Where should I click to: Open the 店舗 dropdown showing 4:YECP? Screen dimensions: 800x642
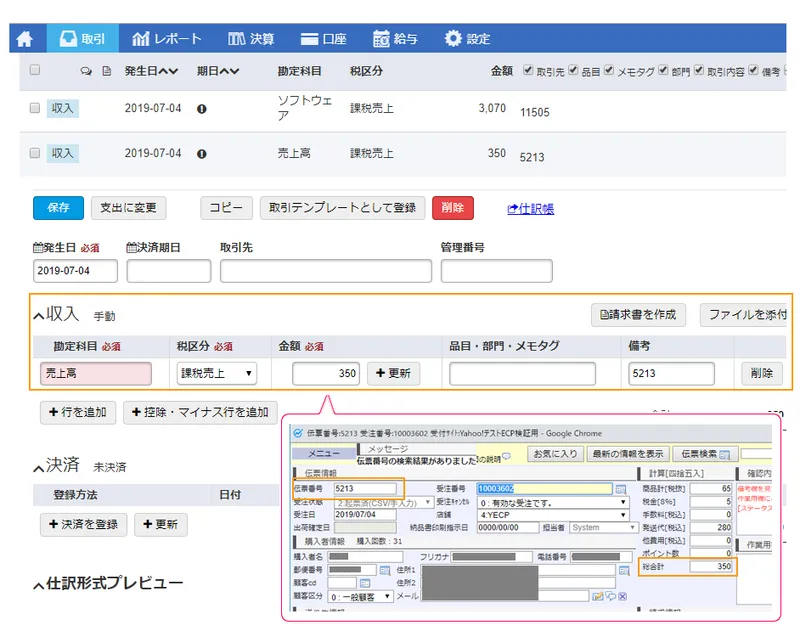click(x=553, y=515)
